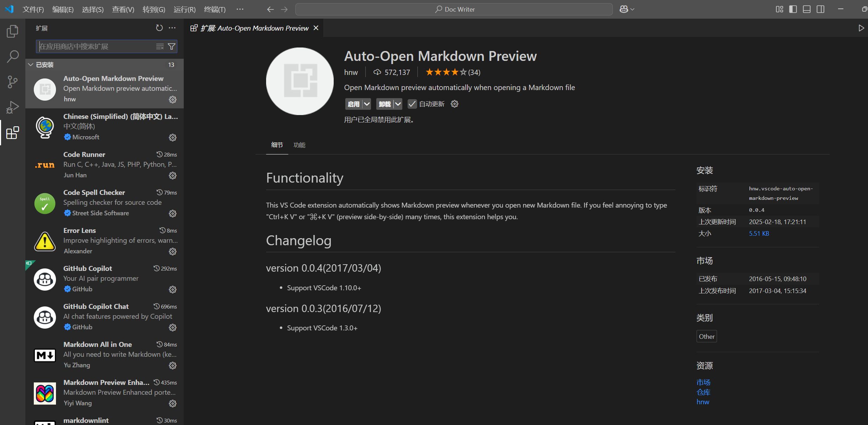Collapse the 已安装 extensions section
868x425 pixels.
[x=30, y=64]
